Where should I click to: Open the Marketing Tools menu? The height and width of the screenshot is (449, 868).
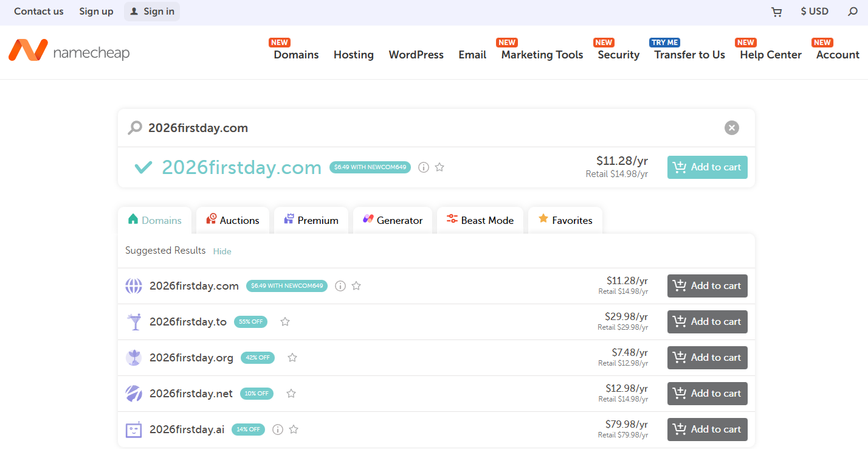pyautogui.click(x=542, y=55)
